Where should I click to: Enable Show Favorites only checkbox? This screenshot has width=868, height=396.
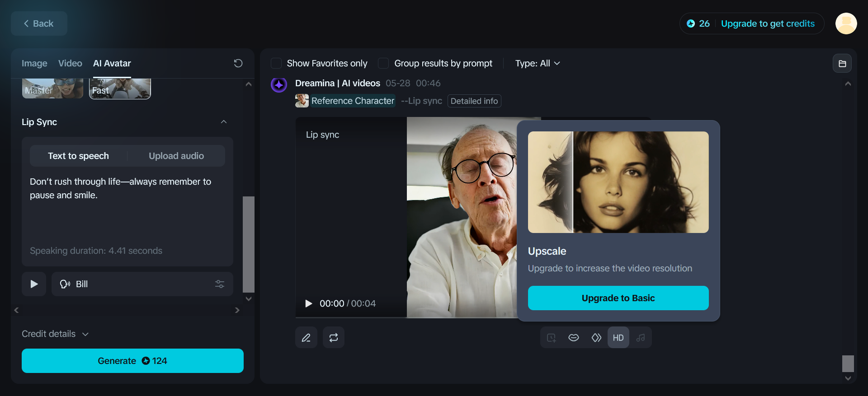276,63
